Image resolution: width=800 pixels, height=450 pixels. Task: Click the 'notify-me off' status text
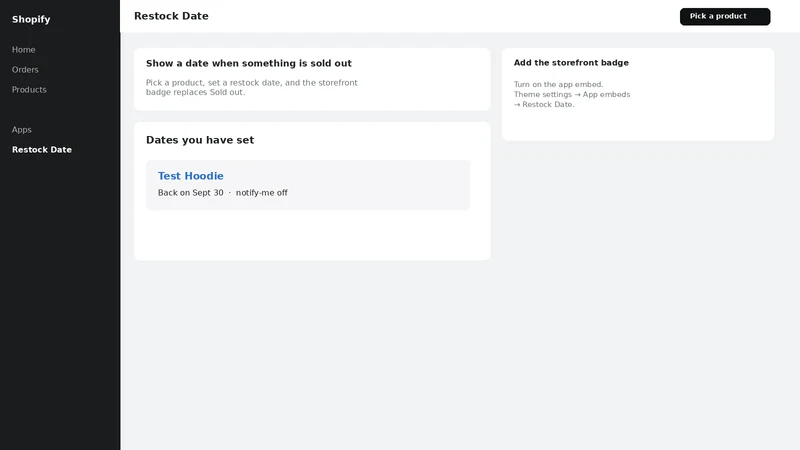point(262,193)
